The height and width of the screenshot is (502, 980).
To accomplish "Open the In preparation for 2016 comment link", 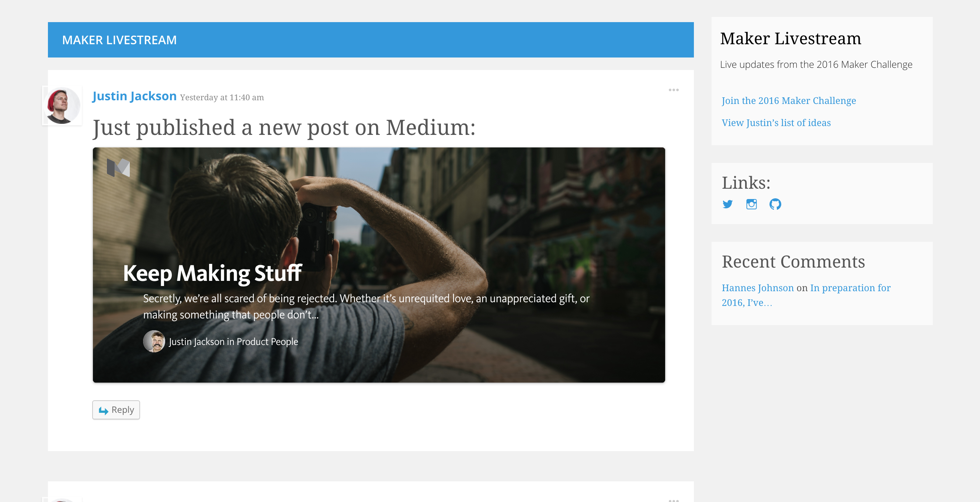I will [806, 295].
